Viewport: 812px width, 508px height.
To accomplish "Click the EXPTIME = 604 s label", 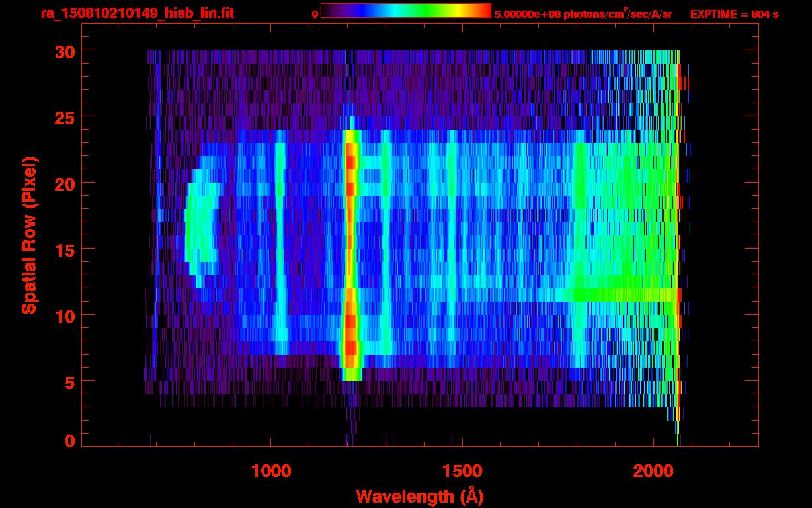I will [x=734, y=14].
